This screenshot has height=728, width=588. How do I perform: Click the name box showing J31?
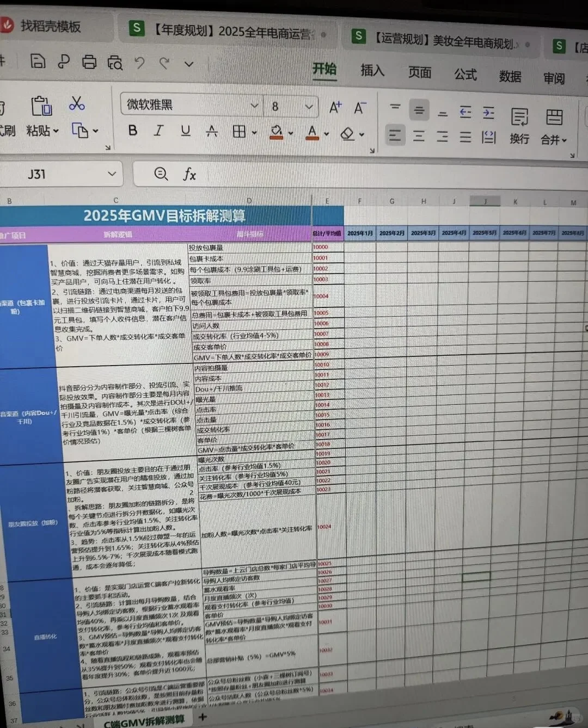point(36,174)
